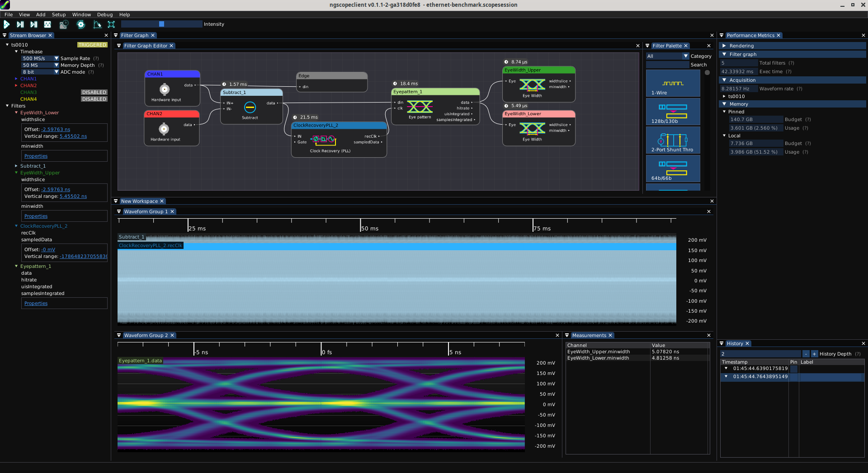Click the refresh settings gear icon
This screenshot has height=473, width=868.
(81, 24)
